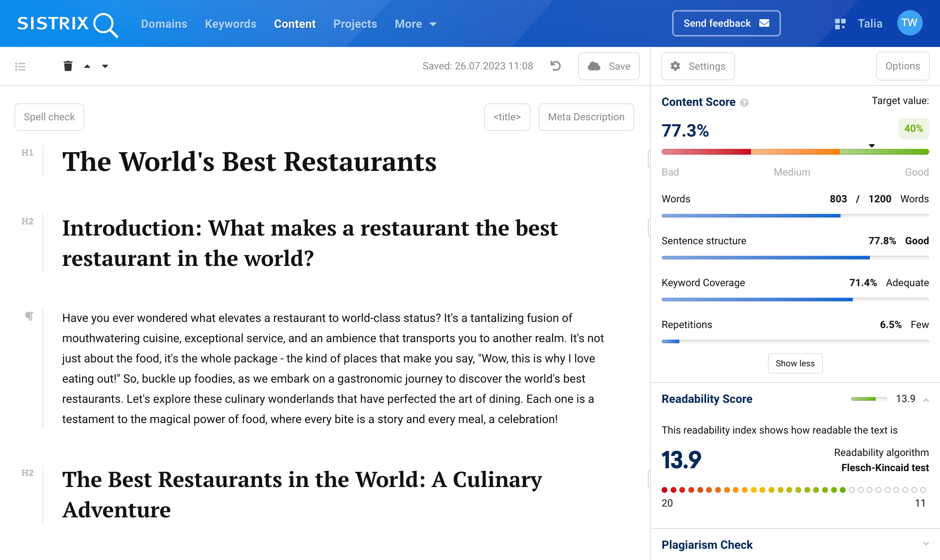The width and height of the screenshot is (940, 560).
Task: Click the settings gear icon
Action: (x=676, y=65)
